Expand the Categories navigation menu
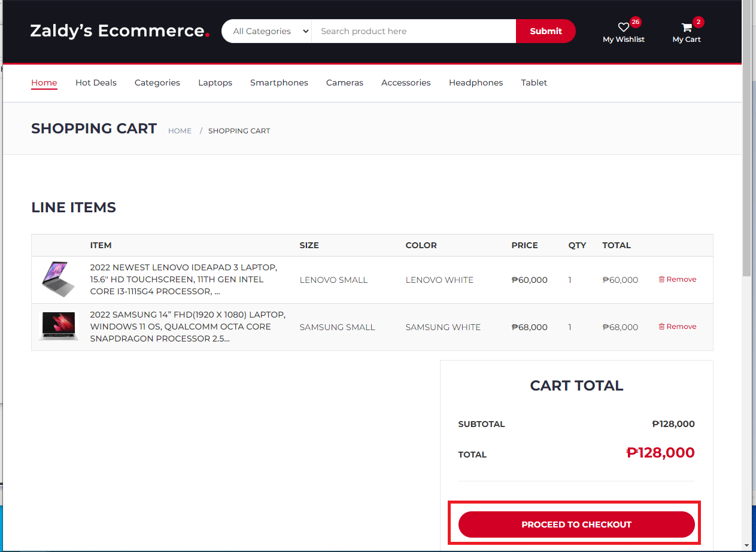 point(157,83)
